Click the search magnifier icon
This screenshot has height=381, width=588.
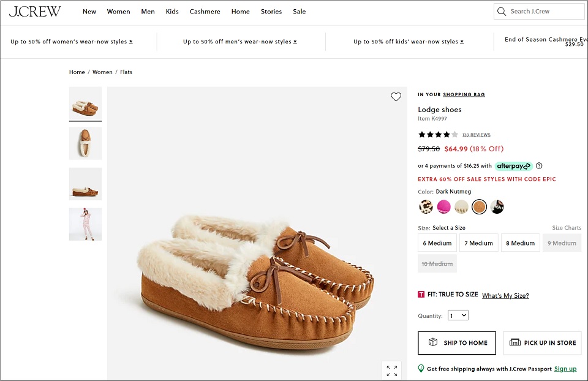(502, 11)
